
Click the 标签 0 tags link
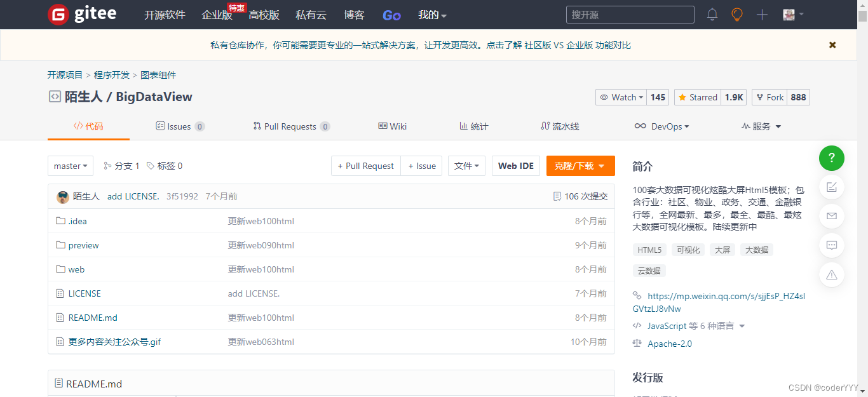[x=164, y=166]
